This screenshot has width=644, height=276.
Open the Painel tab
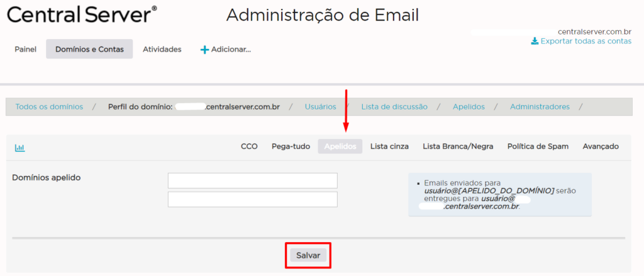26,49
